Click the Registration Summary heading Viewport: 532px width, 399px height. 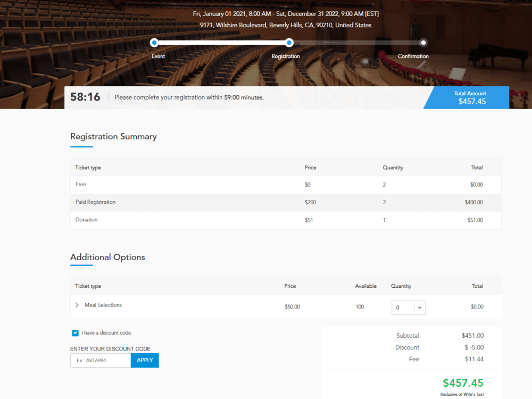(113, 136)
